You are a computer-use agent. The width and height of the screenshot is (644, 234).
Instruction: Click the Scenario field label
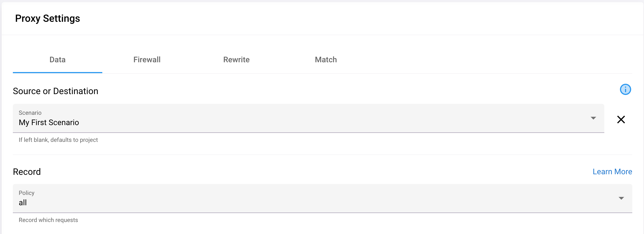[30, 113]
